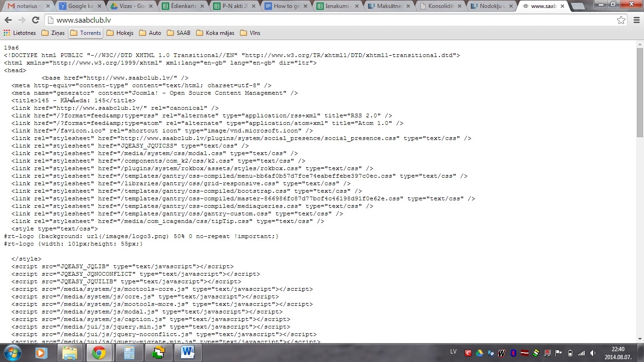This screenshot has height=362, width=644.
Task: Expand the Torrents bookmark folder
Action: [85, 33]
